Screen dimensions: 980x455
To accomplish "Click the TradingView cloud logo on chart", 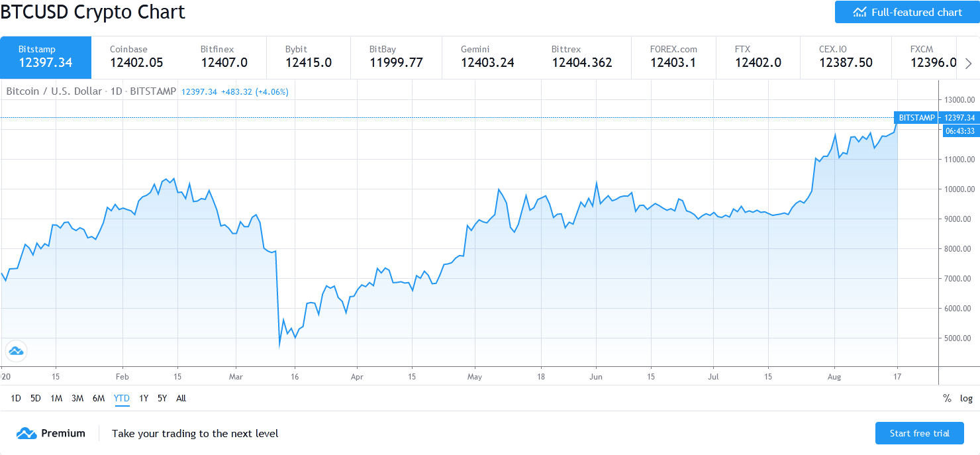I will point(15,350).
